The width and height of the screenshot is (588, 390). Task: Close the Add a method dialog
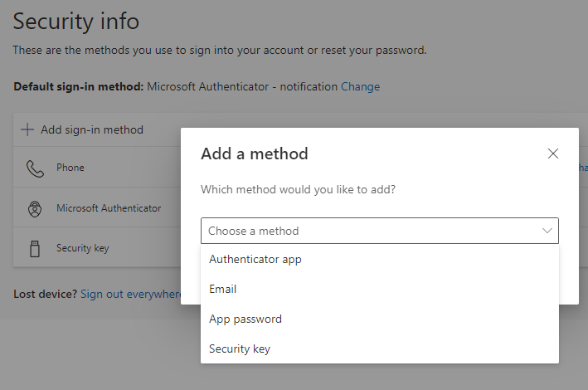tap(553, 154)
